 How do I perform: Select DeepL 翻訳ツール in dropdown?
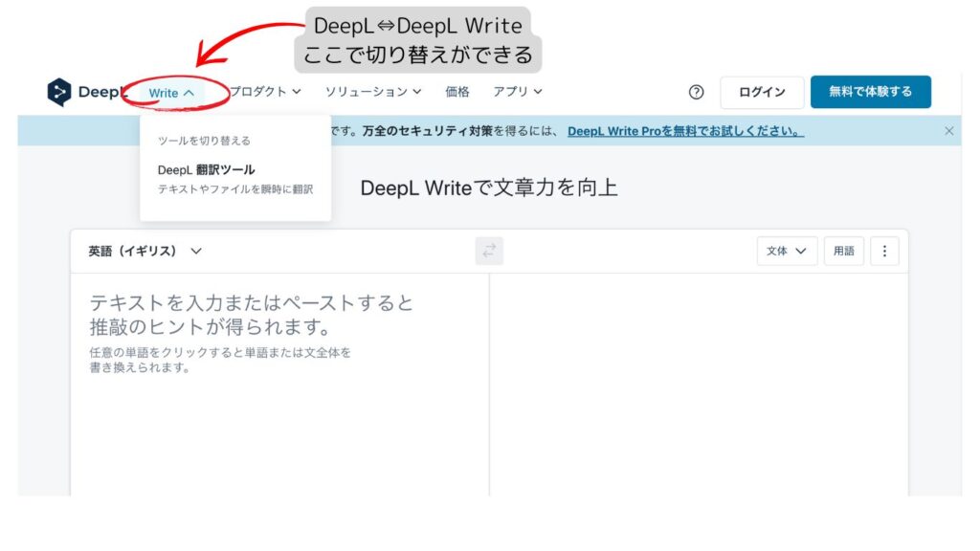(x=207, y=170)
